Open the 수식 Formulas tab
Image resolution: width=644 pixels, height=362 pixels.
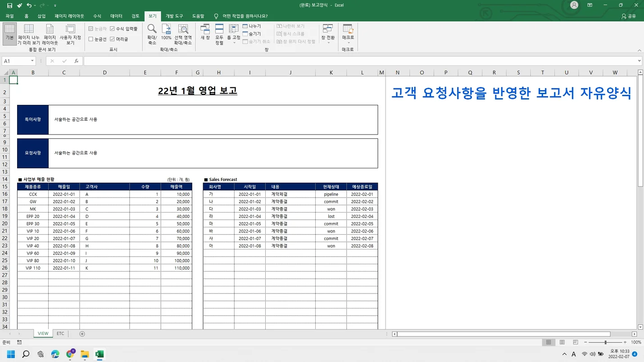tap(97, 16)
